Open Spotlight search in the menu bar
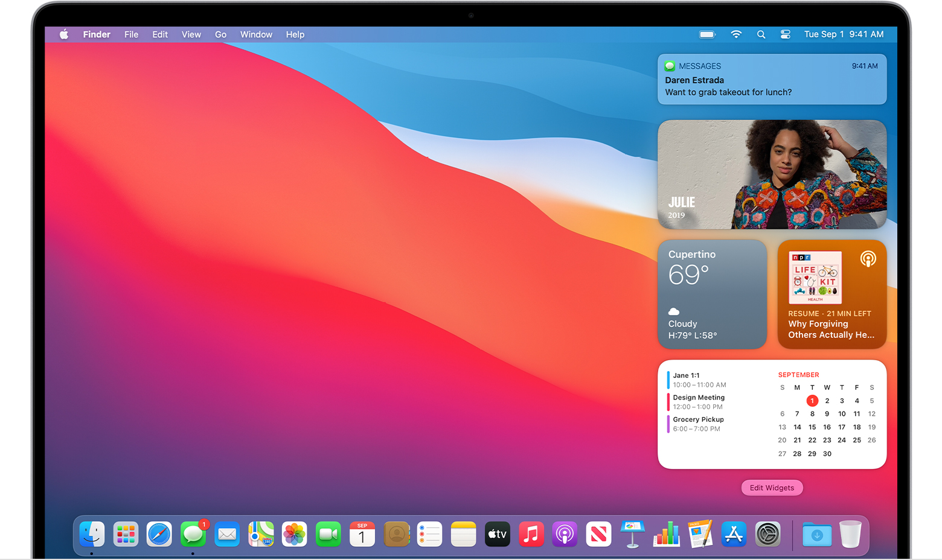Image resolution: width=942 pixels, height=560 pixels. coord(761,34)
